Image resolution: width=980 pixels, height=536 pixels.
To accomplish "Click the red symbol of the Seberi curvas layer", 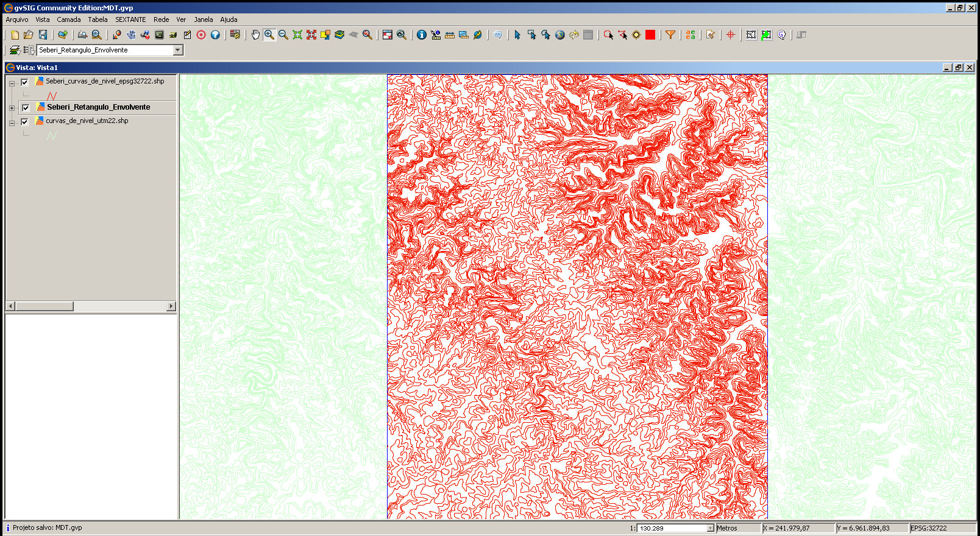I will pos(52,96).
